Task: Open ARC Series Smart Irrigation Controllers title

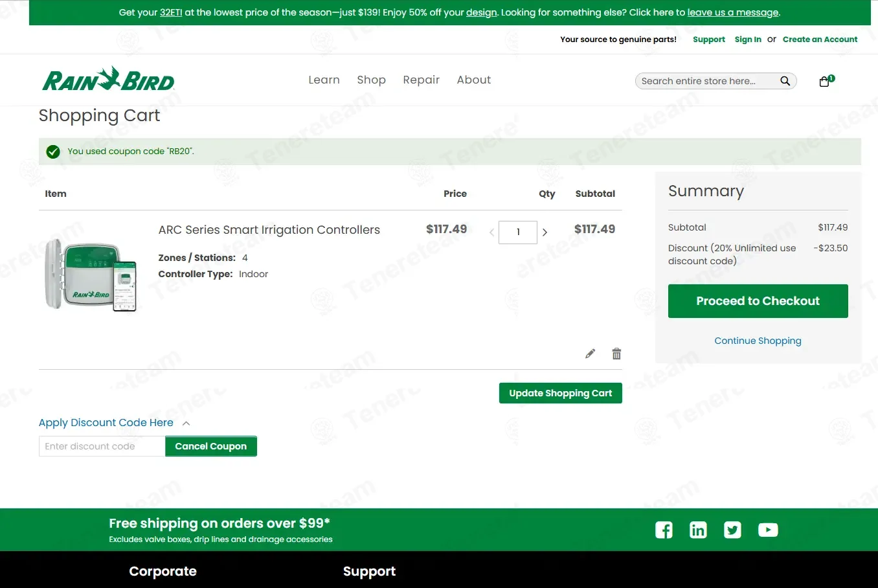Action: (x=269, y=230)
